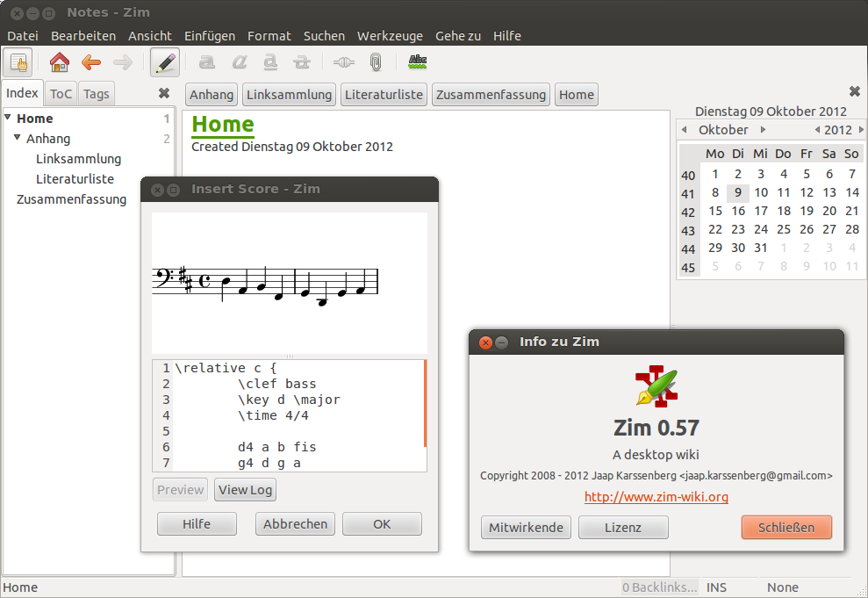Viewport: 868px width, 598px height.
Task: Toggle the index pane icon in toolbar
Action: click(x=18, y=62)
